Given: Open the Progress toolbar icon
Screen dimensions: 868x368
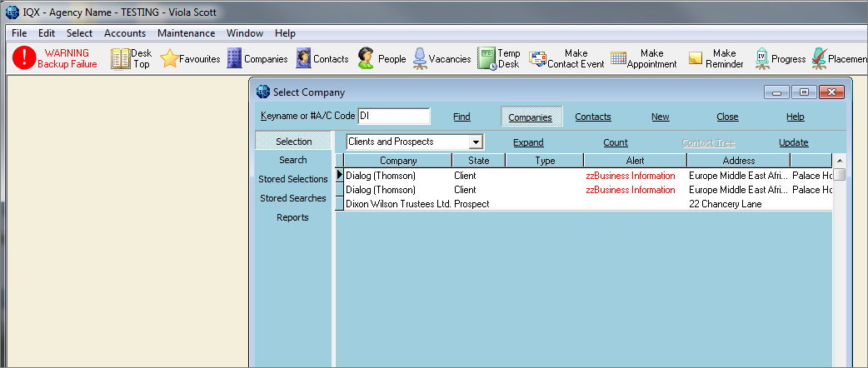Looking at the screenshot, I should [x=762, y=58].
